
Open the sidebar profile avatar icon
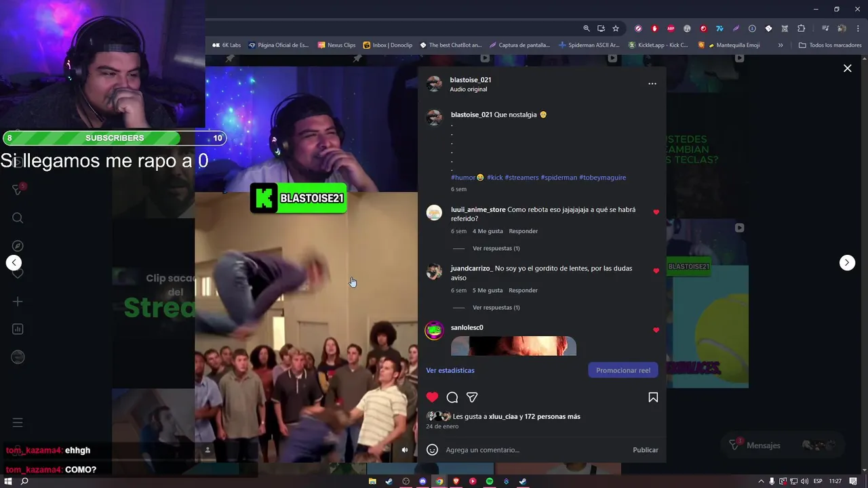pos(18,357)
